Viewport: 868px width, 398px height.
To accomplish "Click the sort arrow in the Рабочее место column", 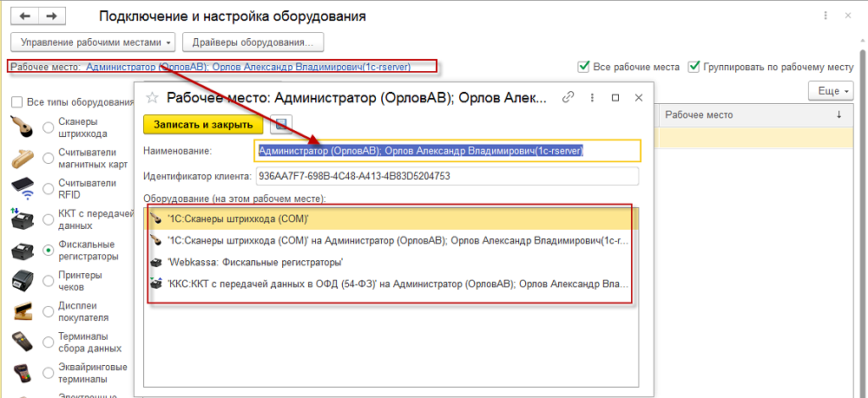I will point(839,115).
